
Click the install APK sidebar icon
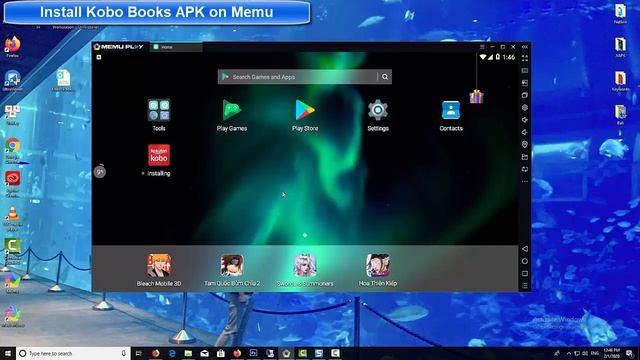pos(525,83)
